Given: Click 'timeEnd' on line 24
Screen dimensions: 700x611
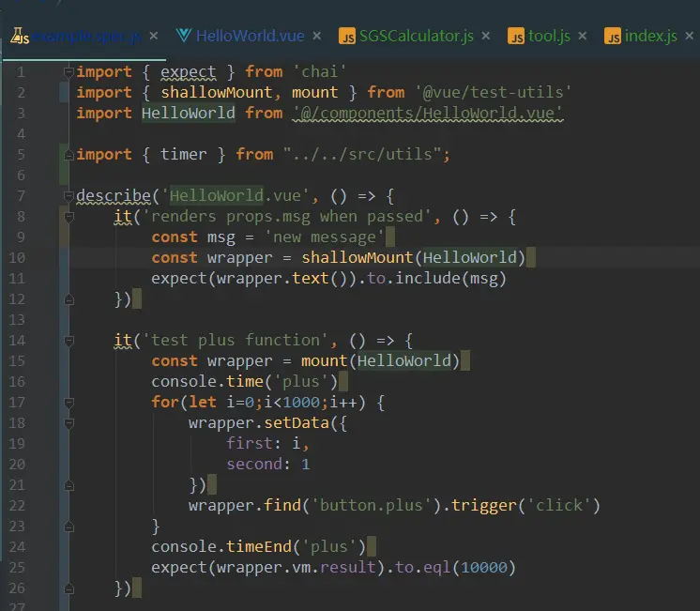Looking at the screenshot, I should pos(259,547).
